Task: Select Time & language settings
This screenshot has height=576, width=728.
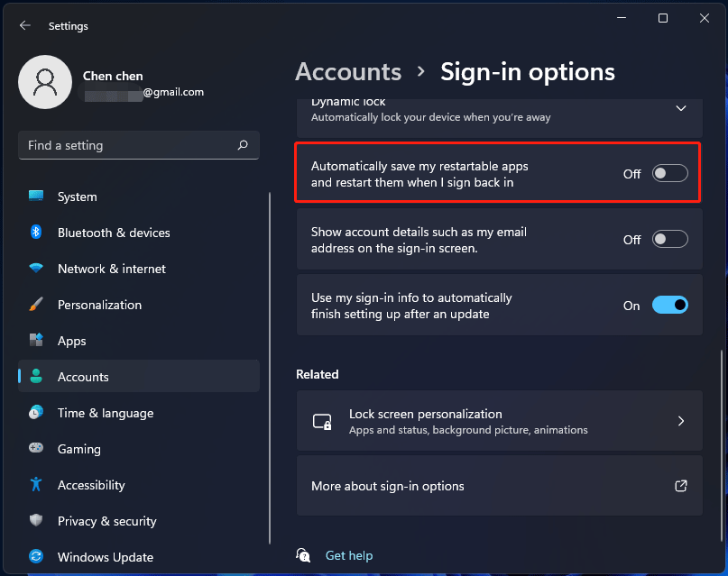Action: (106, 413)
